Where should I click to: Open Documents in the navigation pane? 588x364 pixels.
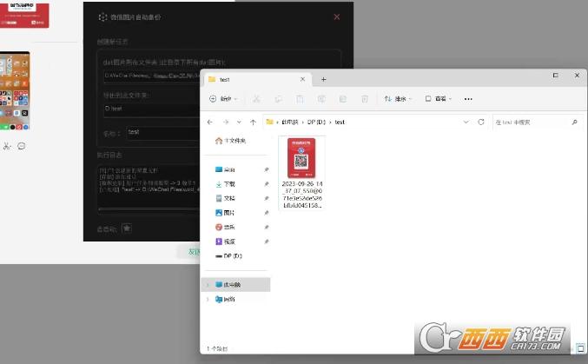pyautogui.click(x=225, y=198)
